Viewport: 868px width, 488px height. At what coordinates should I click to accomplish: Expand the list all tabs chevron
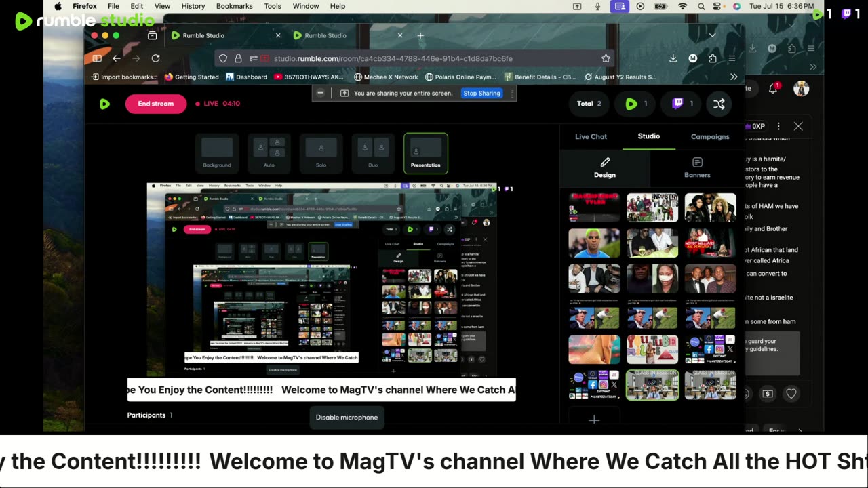(x=712, y=35)
